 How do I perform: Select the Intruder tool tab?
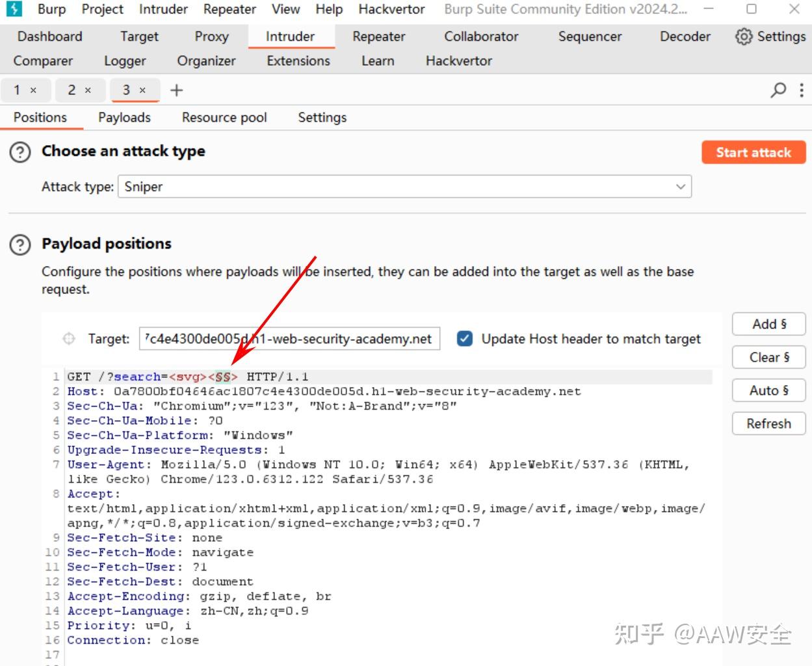click(x=290, y=36)
